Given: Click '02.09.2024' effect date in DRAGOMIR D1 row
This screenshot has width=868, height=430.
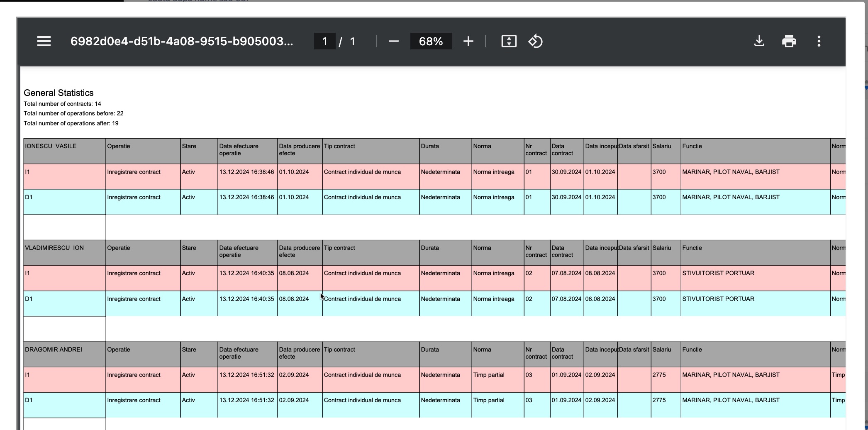Looking at the screenshot, I should point(294,400).
